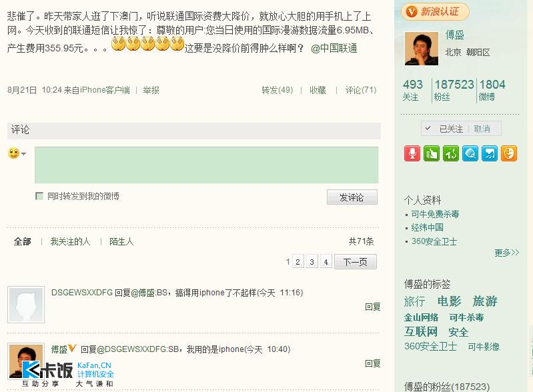Click the 493 关注 following count
The width and height of the screenshot is (533, 392).
[x=413, y=90]
